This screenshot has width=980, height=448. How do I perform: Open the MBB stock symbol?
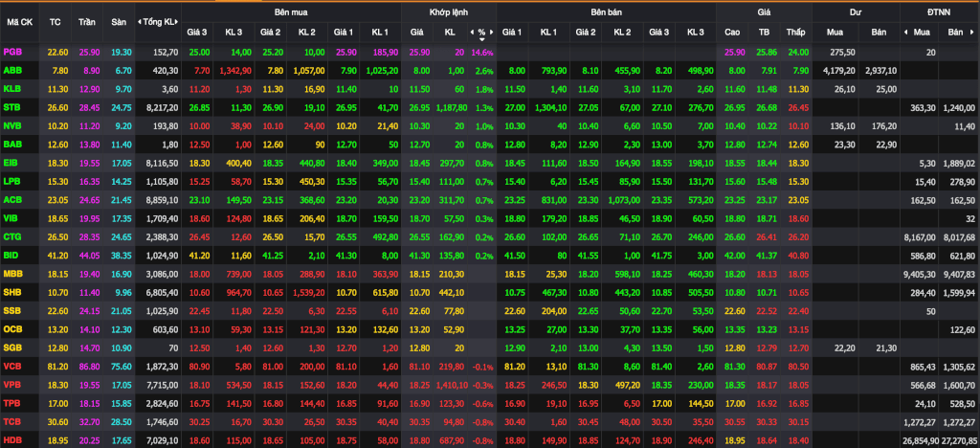pyautogui.click(x=13, y=273)
